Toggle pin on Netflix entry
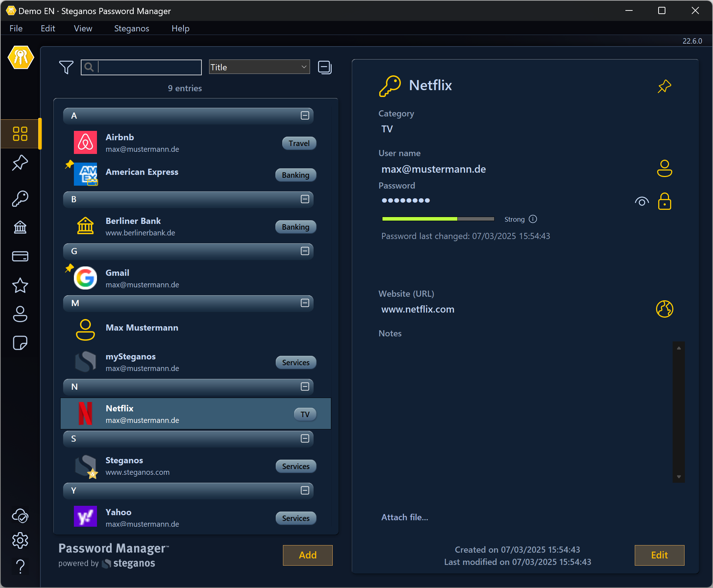713x588 pixels. click(664, 86)
